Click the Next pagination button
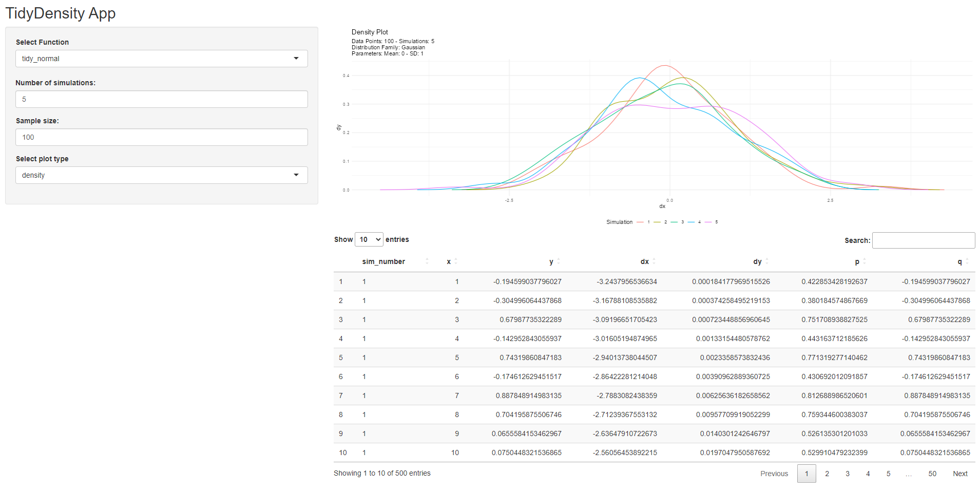 click(959, 474)
